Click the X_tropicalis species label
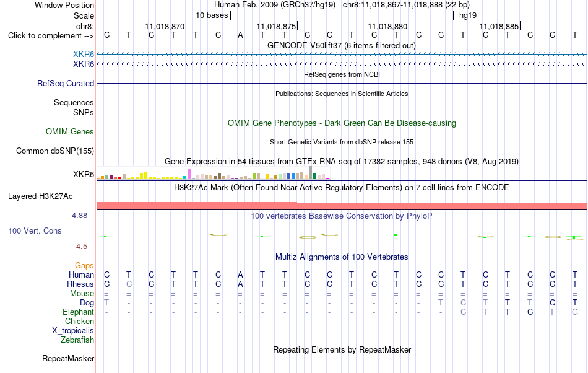Viewport: 588px width, 373px height. click(x=73, y=331)
